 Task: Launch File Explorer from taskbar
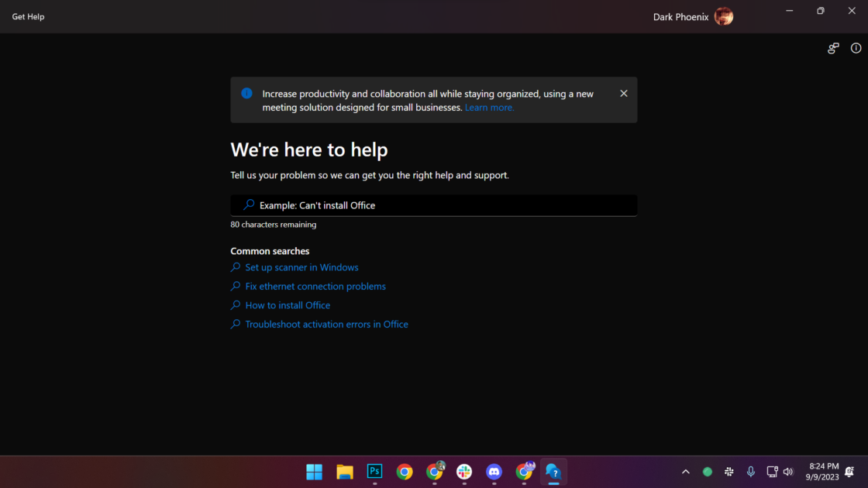[x=345, y=472]
